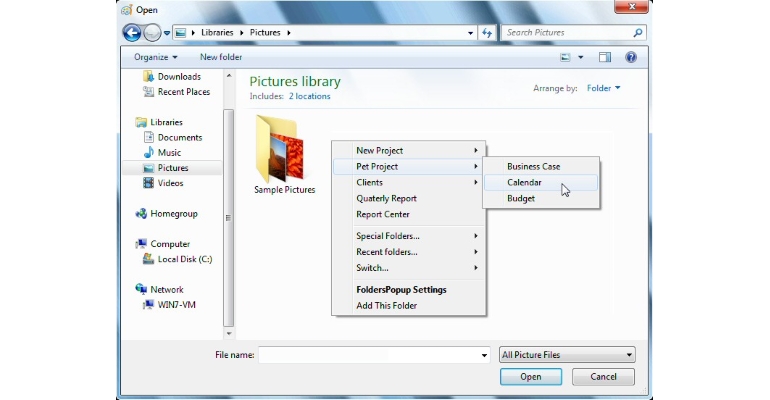Click the Cancel button
Image resolution: width=770 pixels, height=400 pixels.
click(x=603, y=377)
